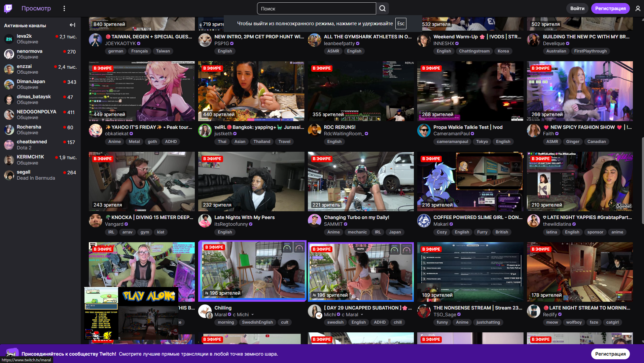The width and height of the screenshot is (644, 363).
Task: Open the Redify late night stream thumbnail
Action: point(580,272)
